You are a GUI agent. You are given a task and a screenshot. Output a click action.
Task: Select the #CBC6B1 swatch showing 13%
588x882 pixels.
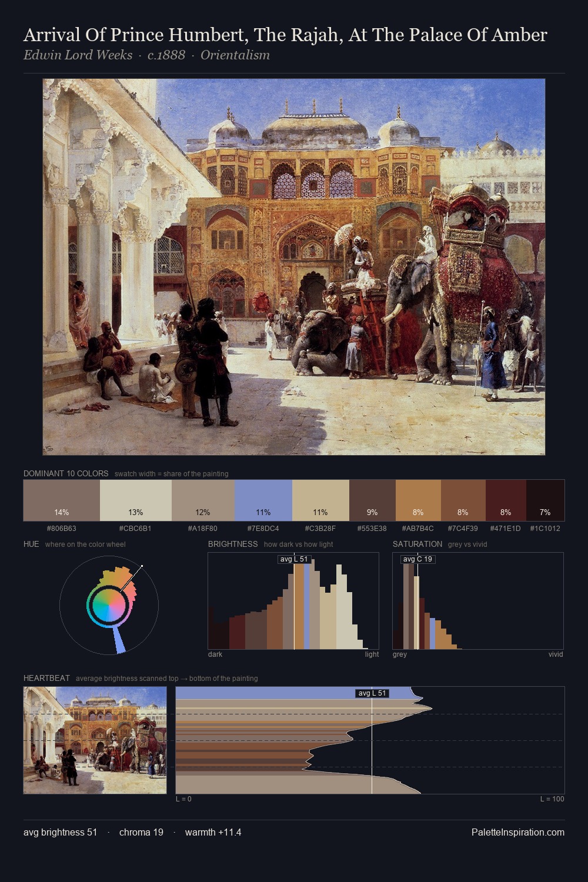136,500
